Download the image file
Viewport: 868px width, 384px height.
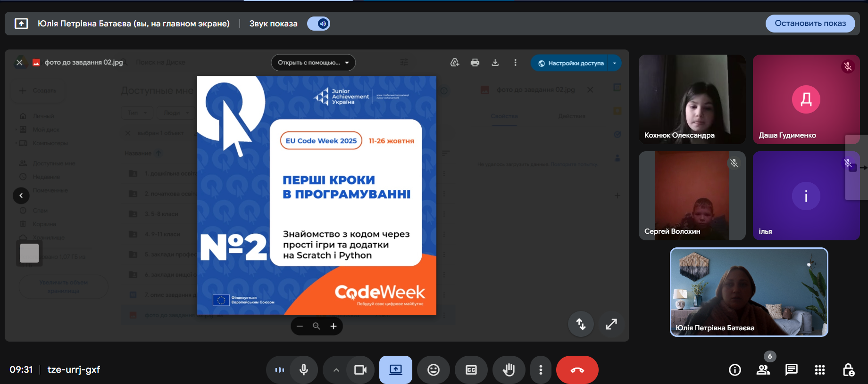click(x=495, y=63)
